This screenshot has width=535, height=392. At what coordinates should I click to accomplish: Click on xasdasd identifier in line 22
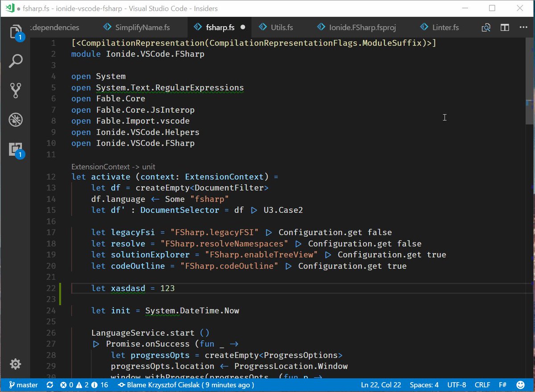128,288
